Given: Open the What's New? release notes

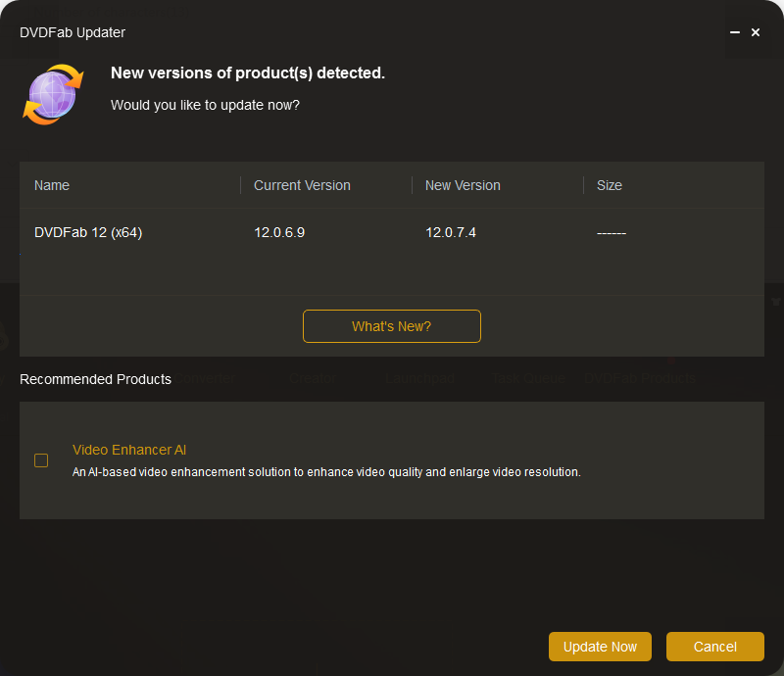Looking at the screenshot, I should (391, 326).
